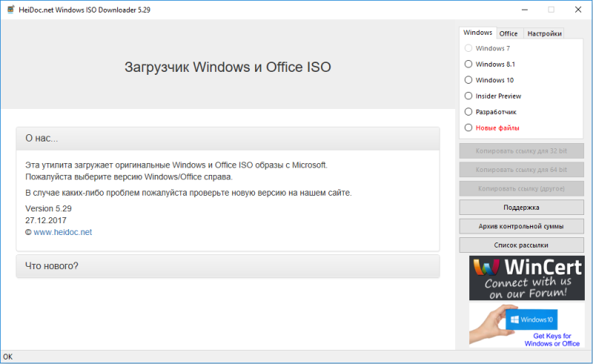Maximize the downloader window

pyautogui.click(x=551, y=10)
